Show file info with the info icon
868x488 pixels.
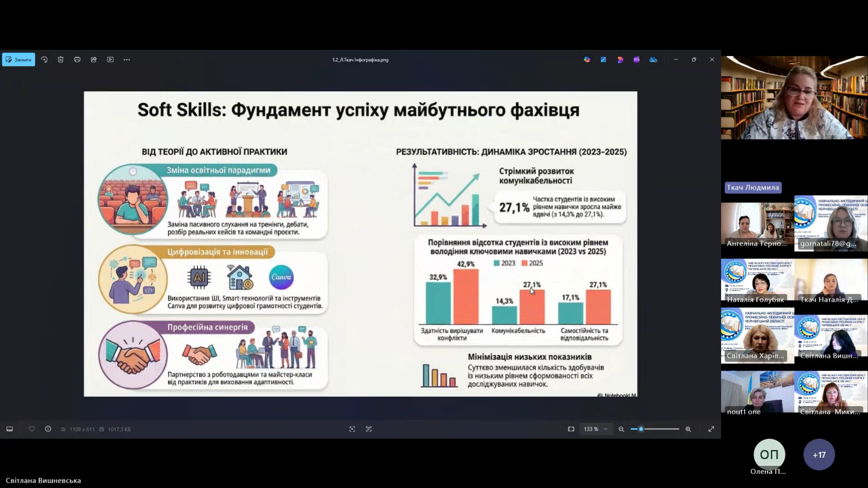48,429
